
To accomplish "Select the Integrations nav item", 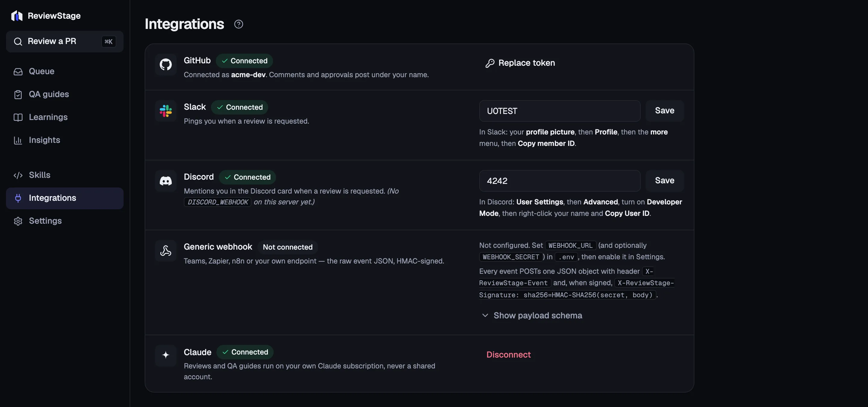I will 65,198.
